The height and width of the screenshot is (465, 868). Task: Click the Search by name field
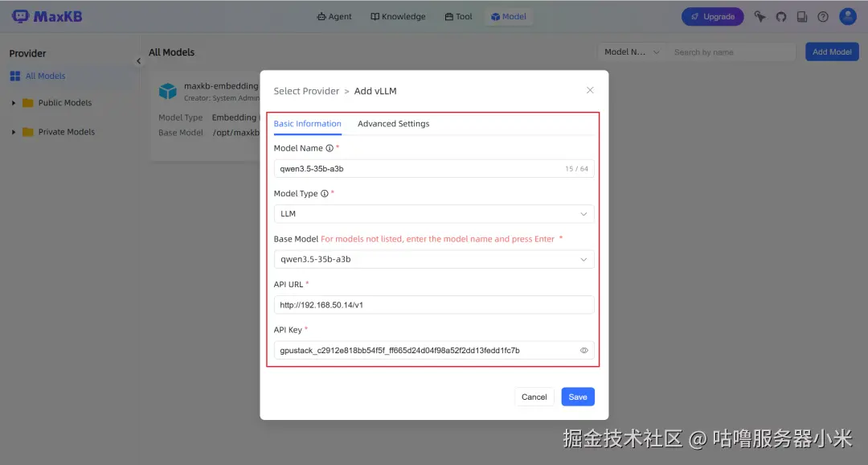tap(731, 52)
